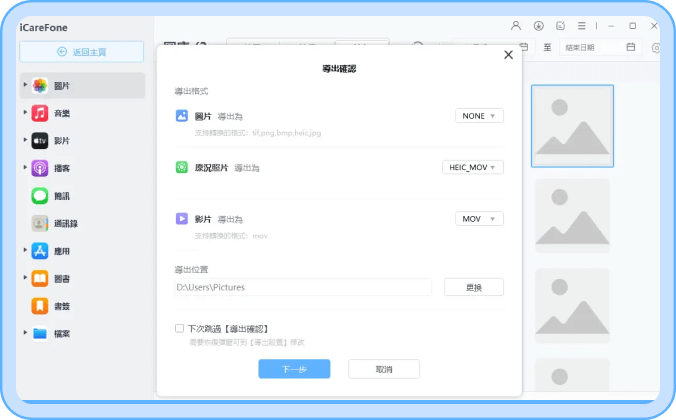The height and width of the screenshot is (420, 676).
Task: Click the 結束日期 end date field
Action: tap(600, 47)
